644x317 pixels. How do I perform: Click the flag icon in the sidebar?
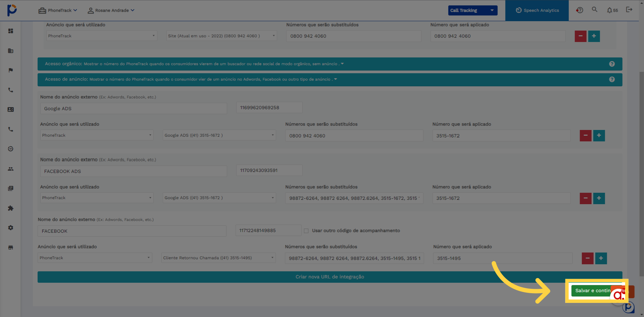coord(11,70)
